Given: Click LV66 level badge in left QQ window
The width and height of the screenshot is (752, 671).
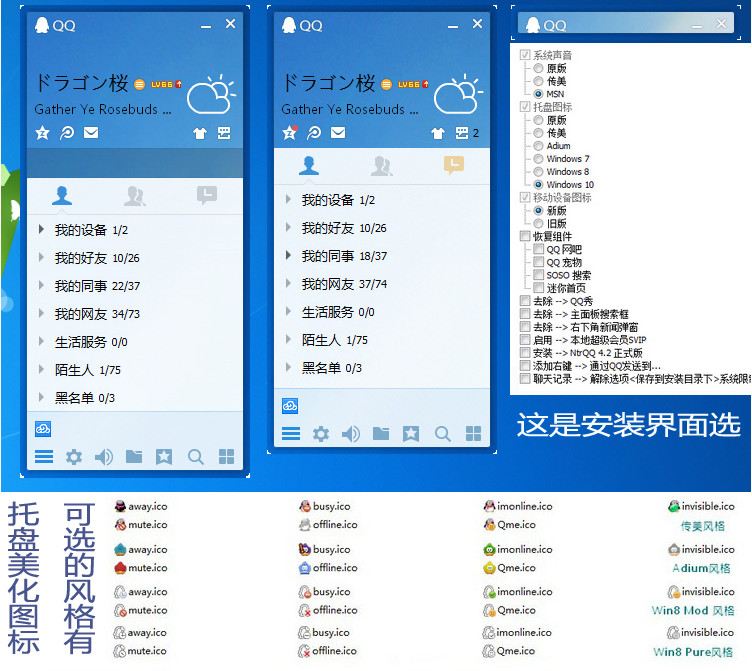Looking at the screenshot, I should 166,84.
